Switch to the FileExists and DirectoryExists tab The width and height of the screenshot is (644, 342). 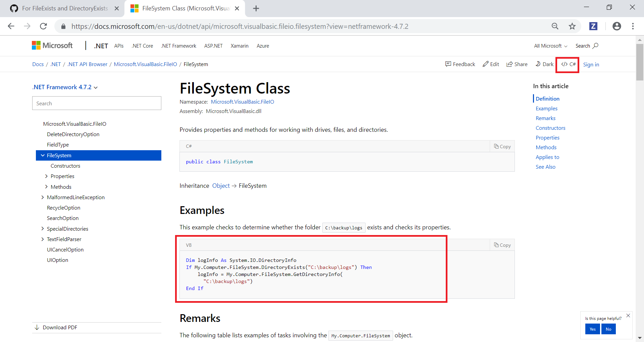[x=64, y=8]
